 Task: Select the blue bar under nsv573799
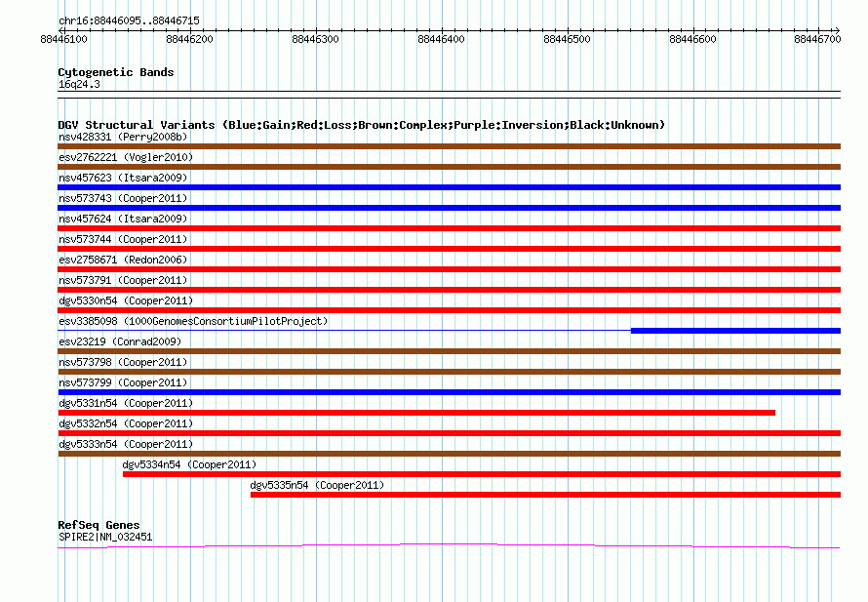(449, 392)
